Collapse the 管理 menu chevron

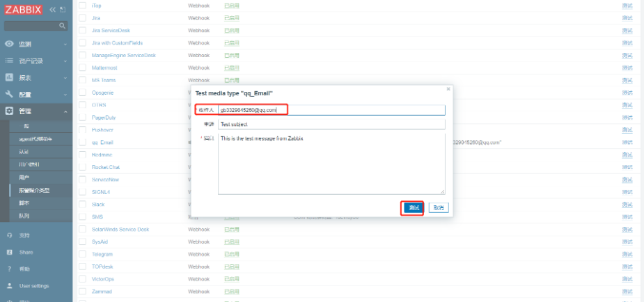point(65,111)
